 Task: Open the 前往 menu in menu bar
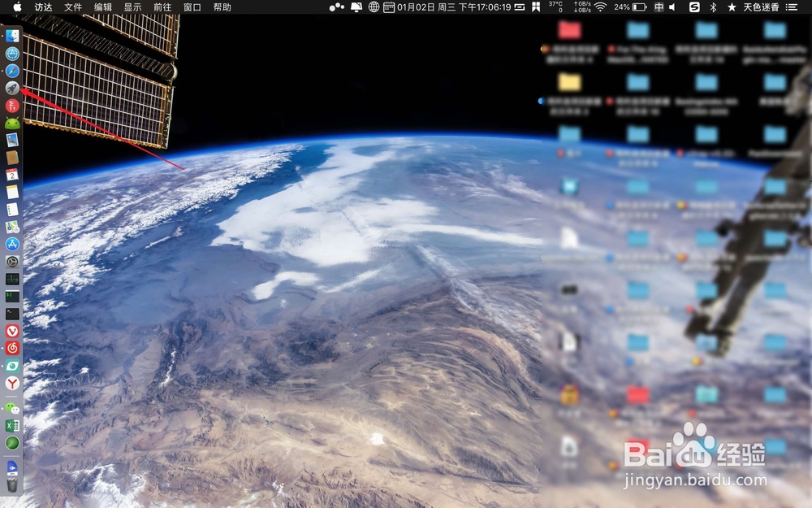click(x=162, y=7)
